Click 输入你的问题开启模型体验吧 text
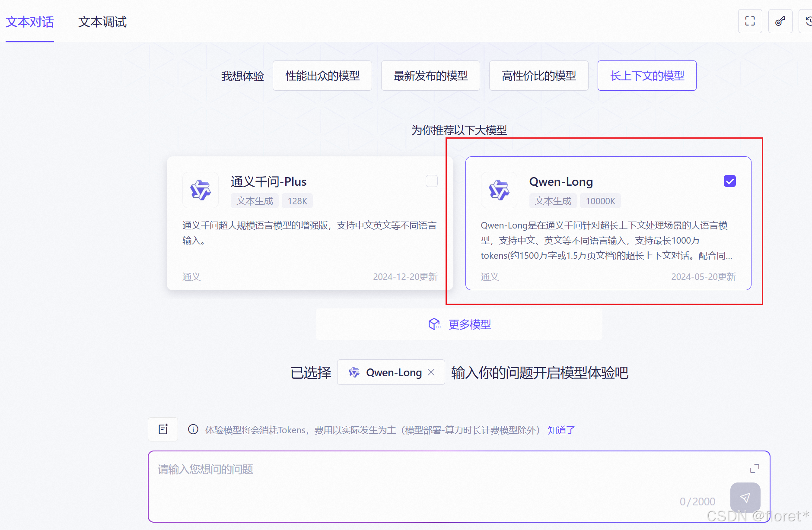 pyautogui.click(x=540, y=372)
